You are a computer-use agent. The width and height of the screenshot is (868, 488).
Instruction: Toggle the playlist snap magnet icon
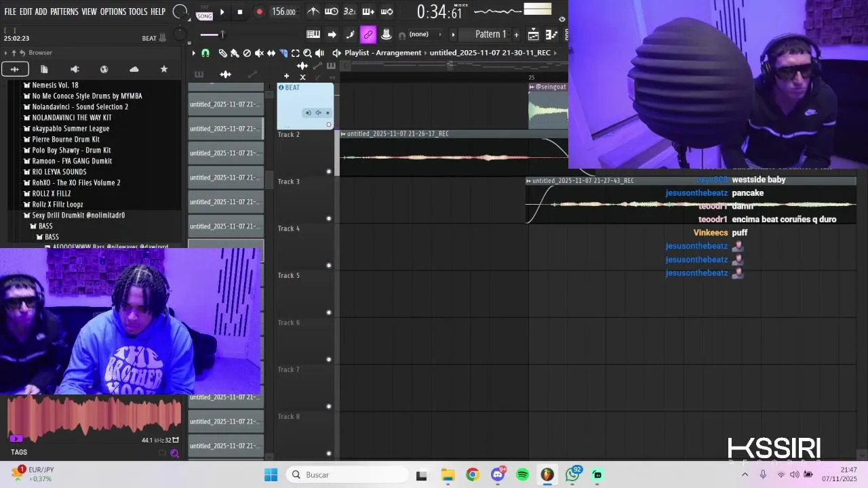coord(205,53)
